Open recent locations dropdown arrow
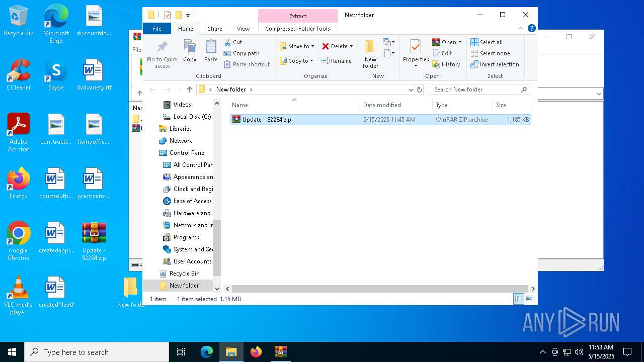The height and width of the screenshot is (362, 644). click(x=178, y=89)
